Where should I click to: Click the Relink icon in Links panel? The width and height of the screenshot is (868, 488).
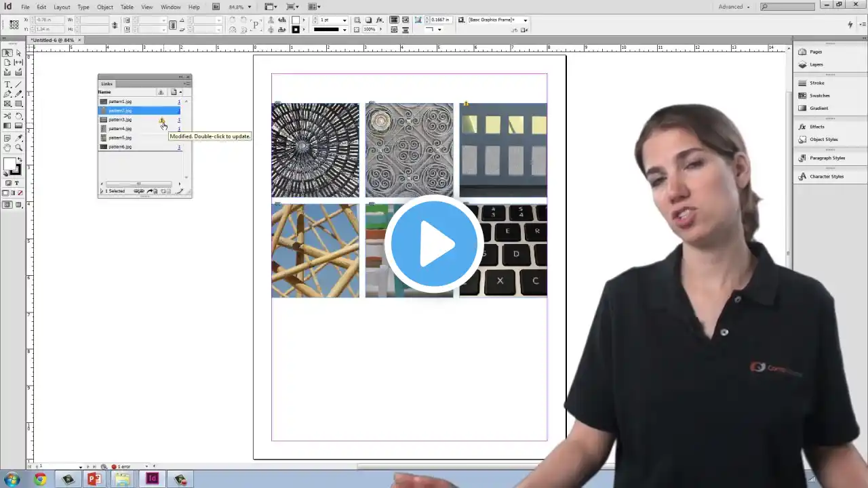138,191
